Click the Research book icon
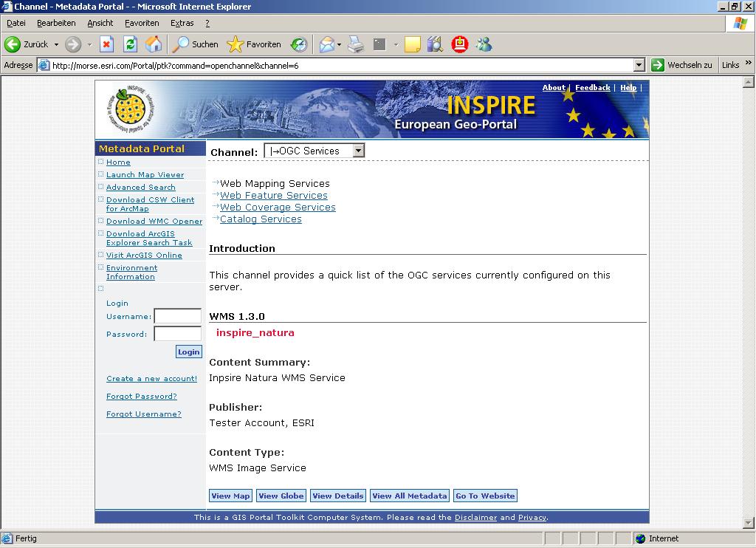The image size is (756, 548). click(435, 44)
